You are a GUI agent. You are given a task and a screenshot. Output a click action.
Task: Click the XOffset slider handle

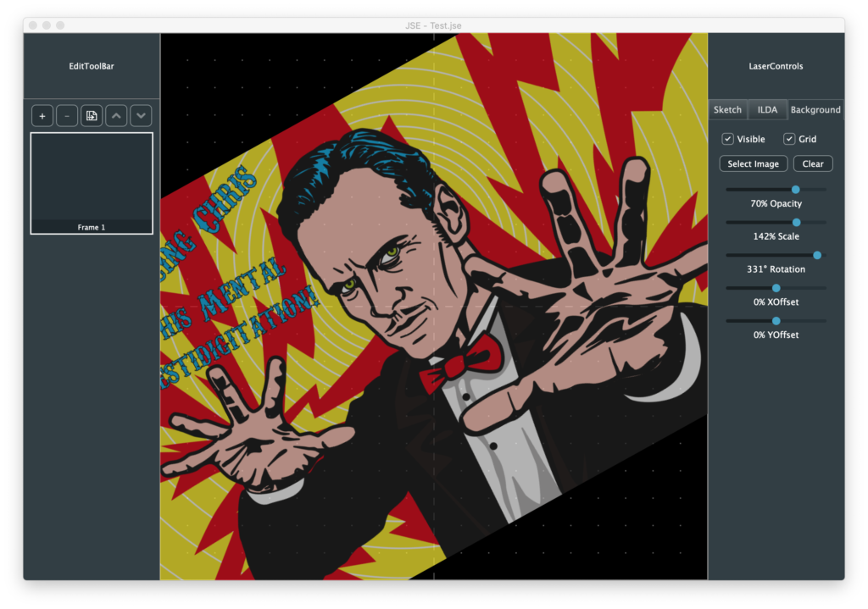click(x=776, y=288)
